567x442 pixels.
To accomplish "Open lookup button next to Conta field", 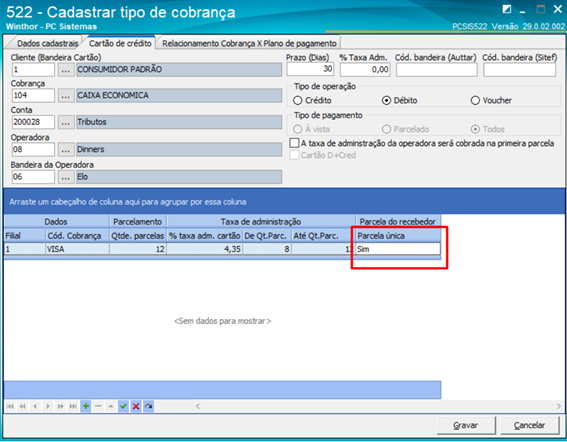I will tap(66, 123).
